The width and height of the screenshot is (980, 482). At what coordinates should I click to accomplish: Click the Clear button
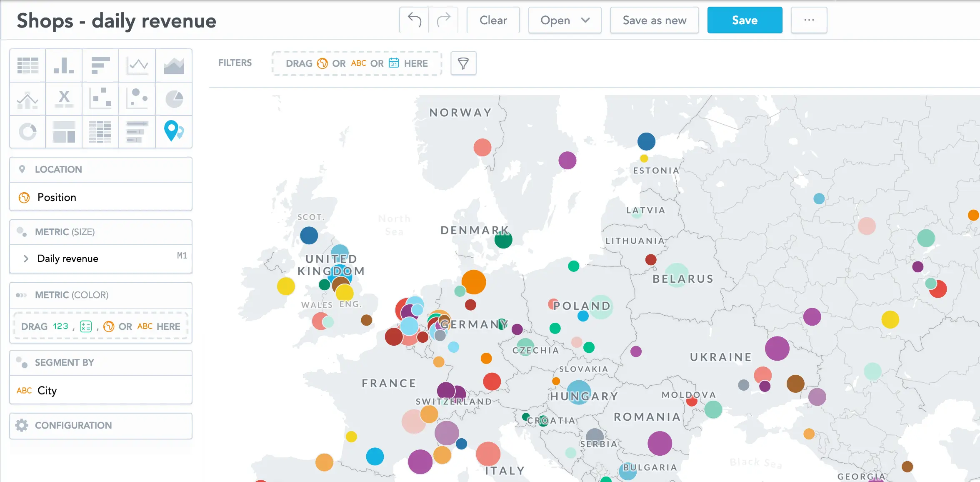493,20
